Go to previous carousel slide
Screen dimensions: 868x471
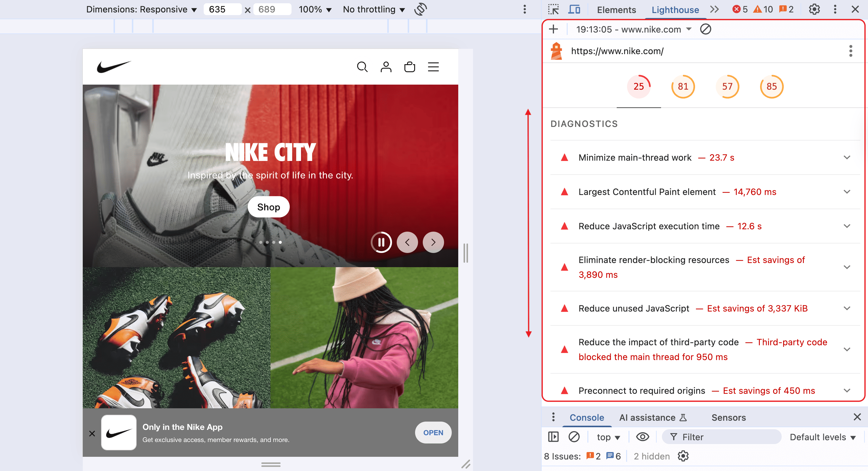point(407,242)
